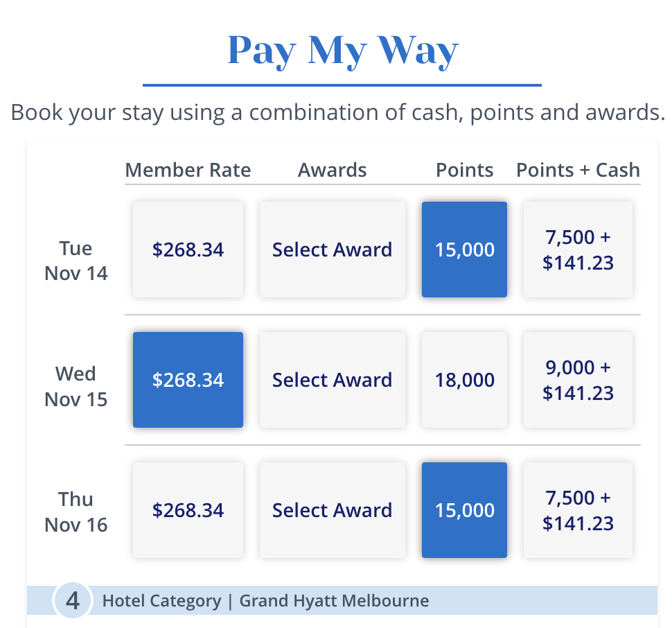This screenshot has height=628, width=672.
Task: Pick 7,500 + $141.23 for Tue Nov 14
Action: coord(578,250)
